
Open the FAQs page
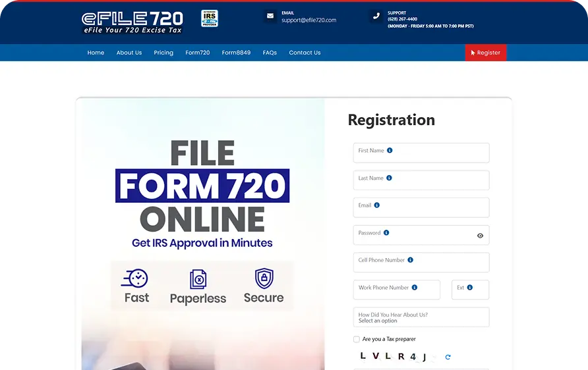click(x=270, y=53)
